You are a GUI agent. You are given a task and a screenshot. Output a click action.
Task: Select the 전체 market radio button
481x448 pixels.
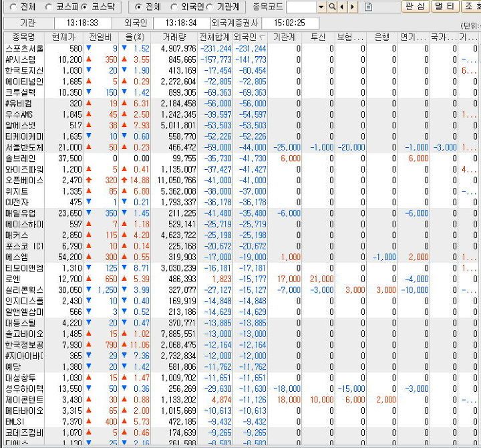pyautogui.click(x=13, y=7)
